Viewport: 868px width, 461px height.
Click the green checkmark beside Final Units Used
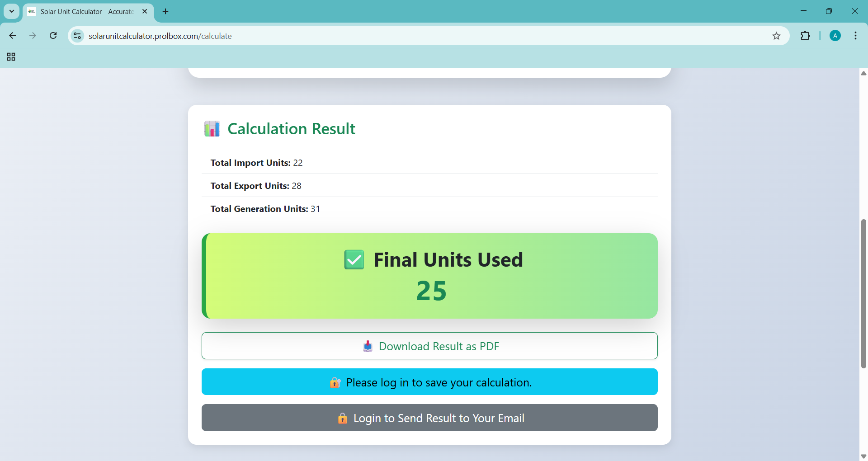click(x=354, y=260)
